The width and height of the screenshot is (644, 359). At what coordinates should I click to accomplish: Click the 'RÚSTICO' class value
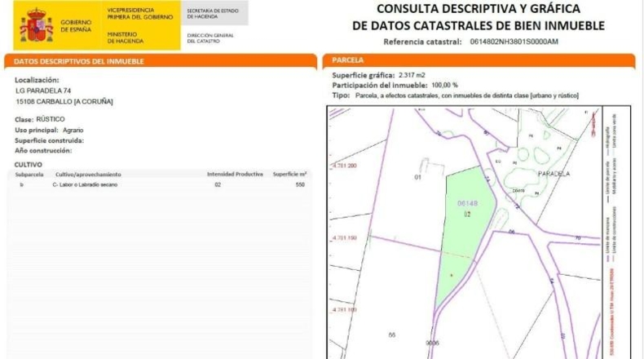tap(51, 119)
